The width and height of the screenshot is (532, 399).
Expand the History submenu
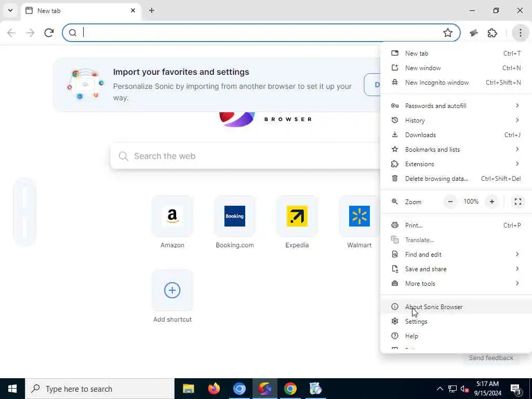click(x=456, y=121)
